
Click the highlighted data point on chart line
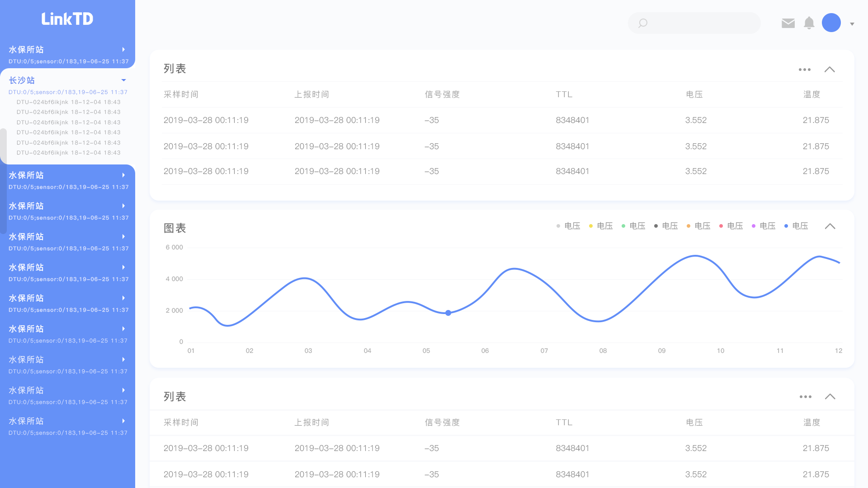point(448,313)
